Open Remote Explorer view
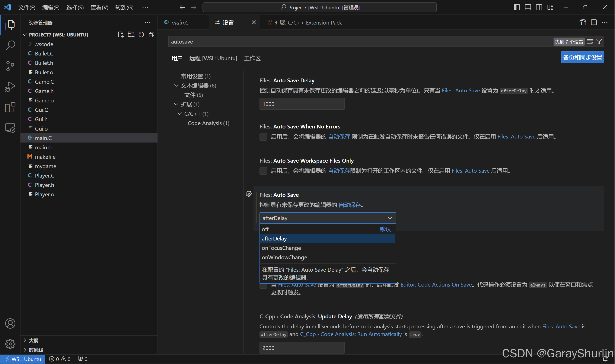This screenshot has height=364, width=615. click(x=10, y=128)
